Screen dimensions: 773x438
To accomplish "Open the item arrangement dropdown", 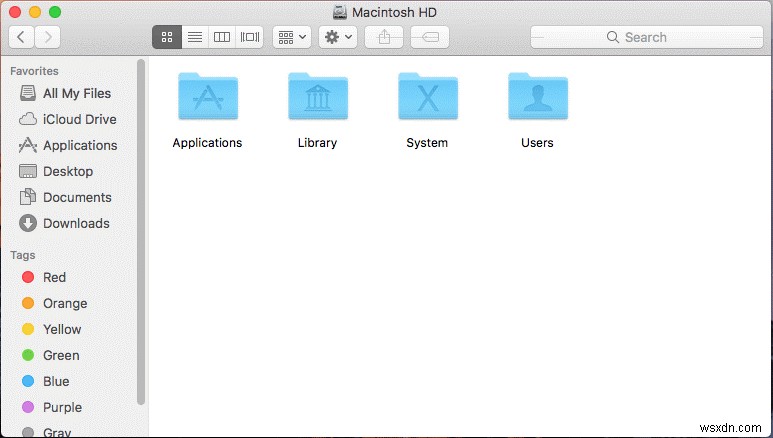I will coord(292,37).
